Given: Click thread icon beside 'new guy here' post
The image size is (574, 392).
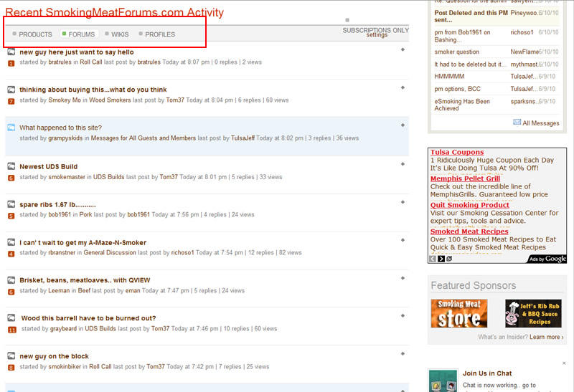Looking at the screenshot, I should [x=11, y=52].
